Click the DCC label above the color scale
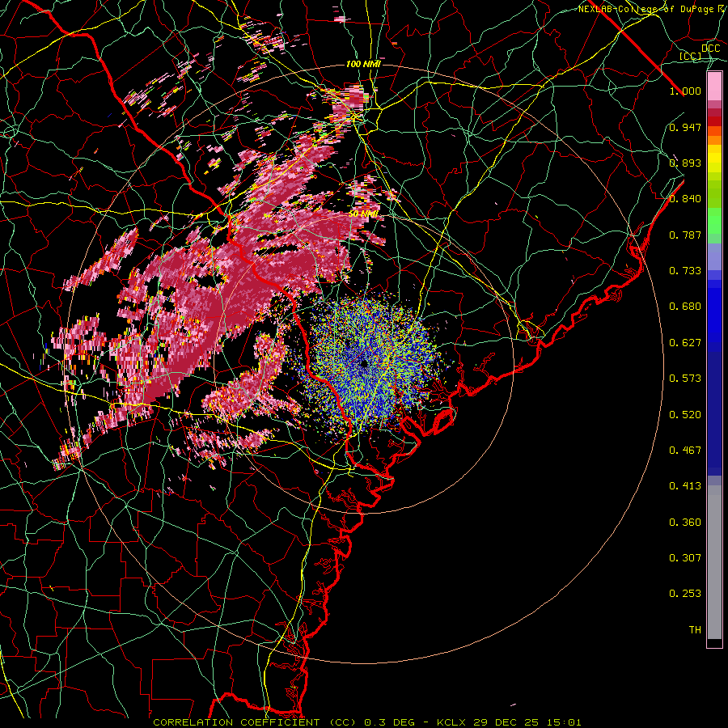The height and width of the screenshot is (728, 728). [710, 49]
